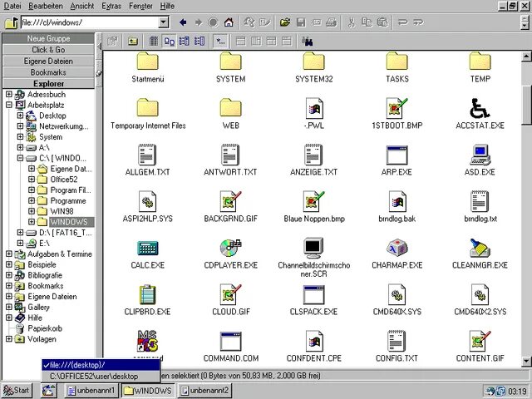Viewport: 532px width, 399px height.
Task: Select the ANTWORT.TXT text file
Action: 231,155
